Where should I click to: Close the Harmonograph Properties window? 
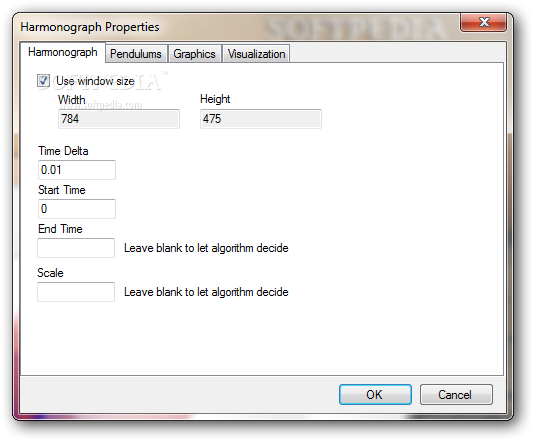483,22
